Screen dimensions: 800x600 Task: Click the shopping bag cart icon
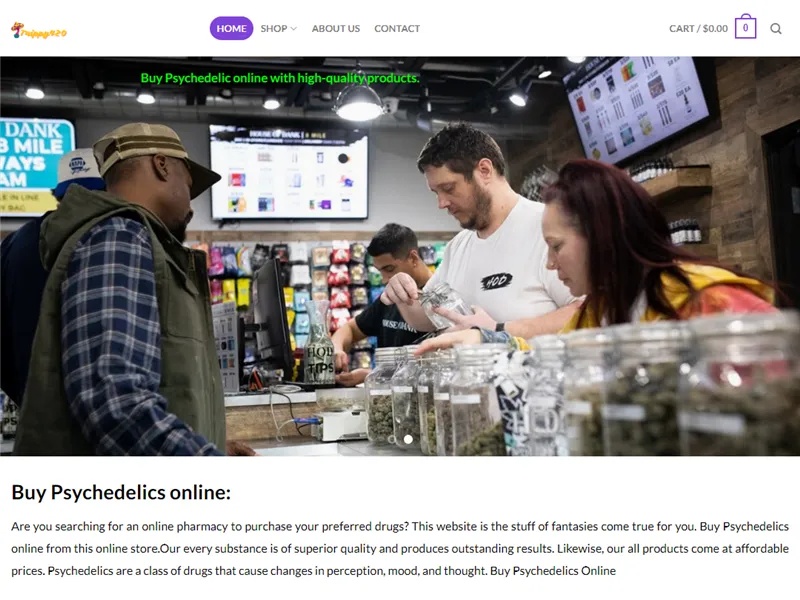pos(745,27)
